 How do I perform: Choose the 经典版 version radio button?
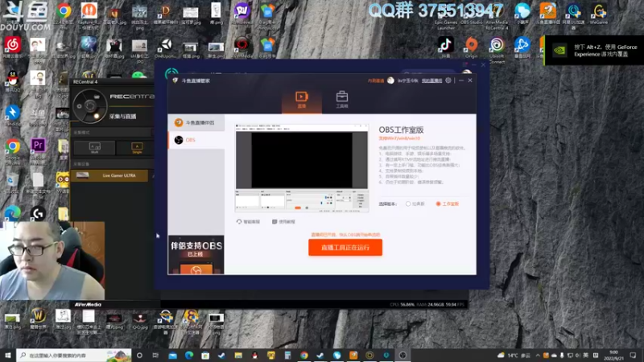(x=415, y=204)
